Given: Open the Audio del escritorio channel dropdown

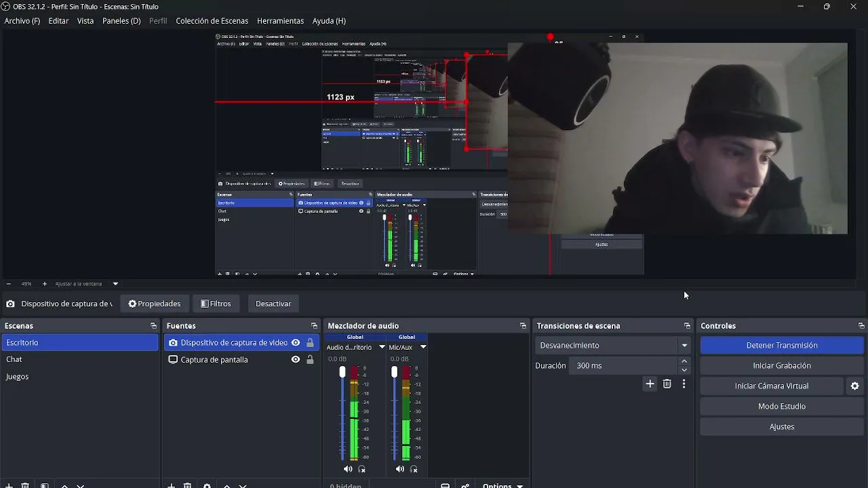Looking at the screenshot, I should [x=382, y=347].
